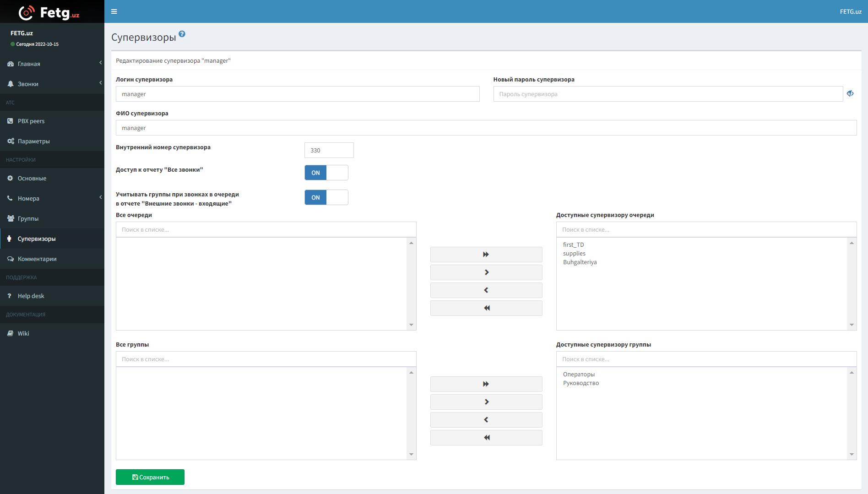Image resolution: width=868 pixels, height=494 pixels.
Task: Open the Help desk menu item
Action: pos(52,296)
